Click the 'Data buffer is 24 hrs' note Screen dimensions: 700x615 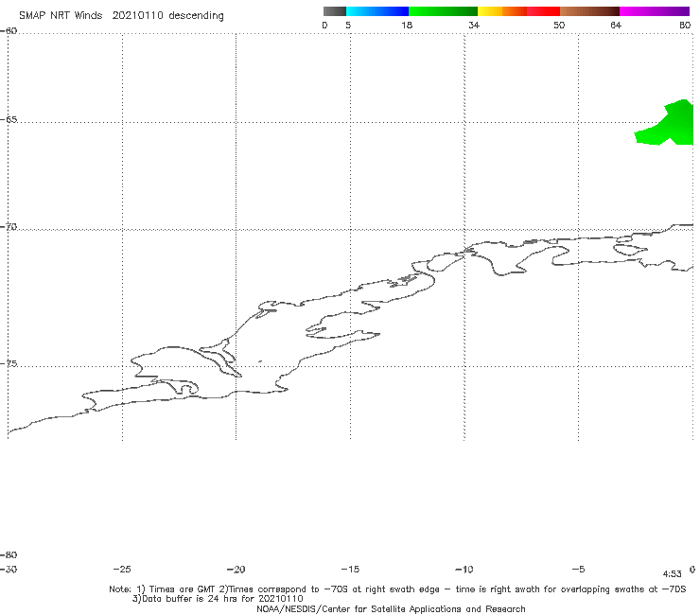pos(218,599)
